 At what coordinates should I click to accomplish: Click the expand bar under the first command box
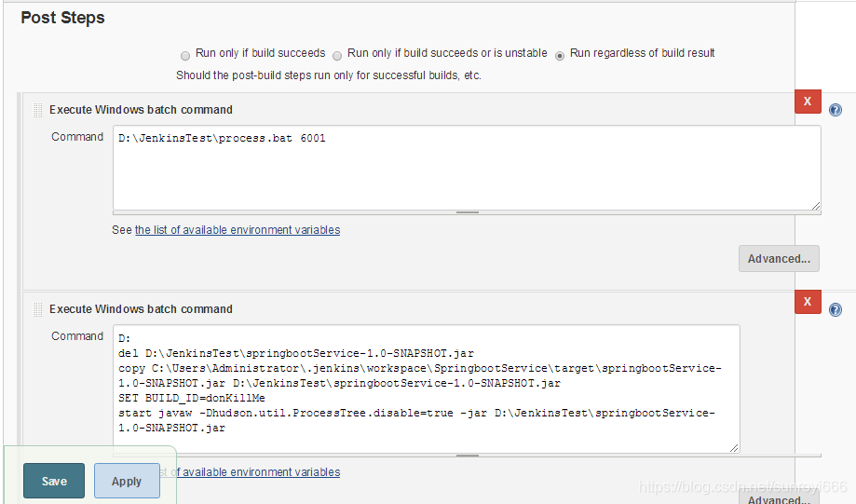(x=467, y=212)
